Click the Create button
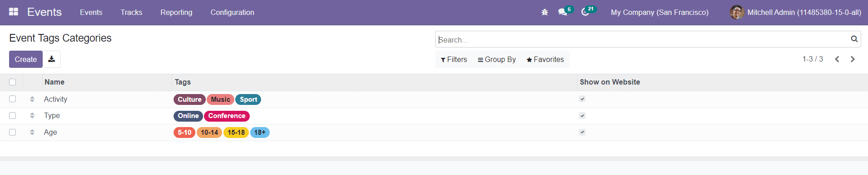The width and height of the screenshot is (868, 175). [x=26, y=59]
